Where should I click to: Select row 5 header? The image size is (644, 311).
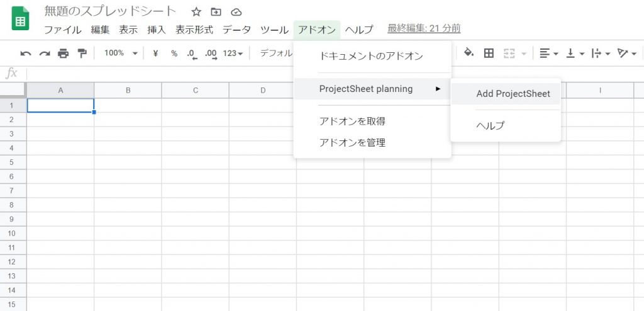(13, 162)
